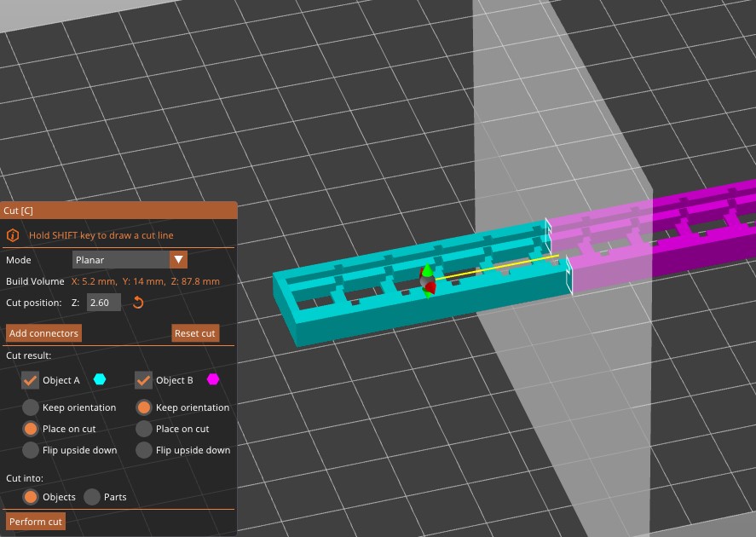Click the magenta Object B color hexagon
Screen dimensions: 756x537
(213, 379)
